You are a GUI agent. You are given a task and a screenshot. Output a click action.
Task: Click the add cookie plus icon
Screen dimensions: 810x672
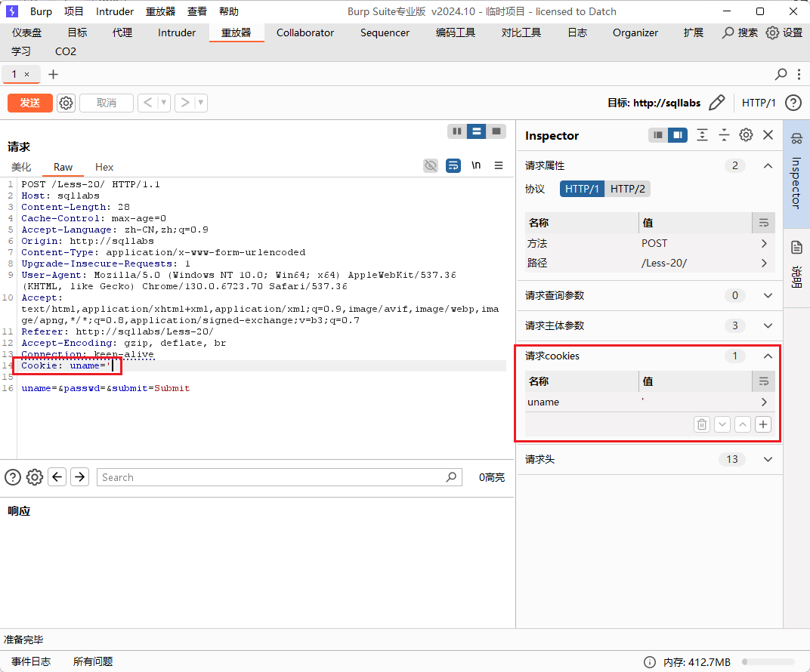coord(763,424)
